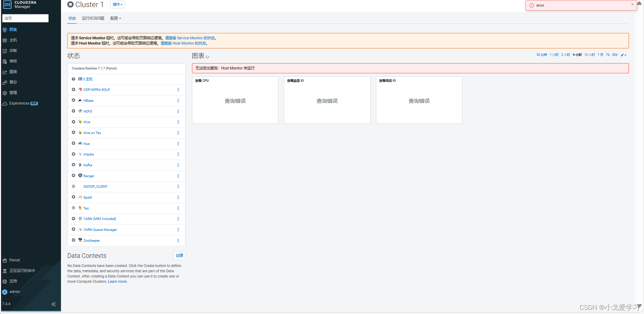The width and height of the screenshot is (644, 314).
Task: Open the chart edit pencil dropdown
Action: [x=624, y=55]
